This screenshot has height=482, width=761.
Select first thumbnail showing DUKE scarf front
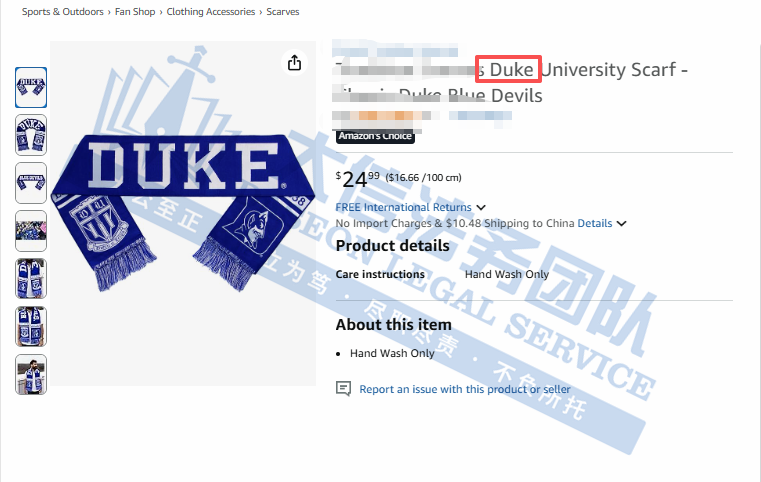pos(31,87)
